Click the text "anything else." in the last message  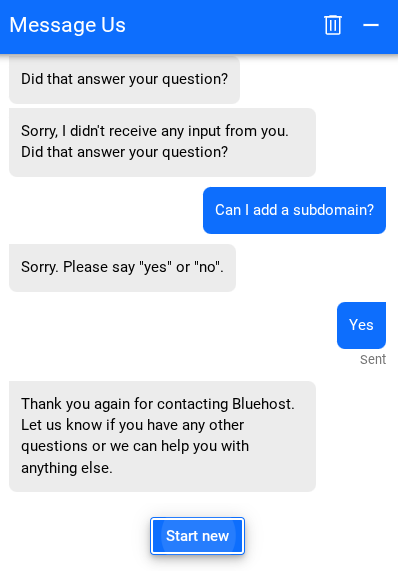point(67,468)
